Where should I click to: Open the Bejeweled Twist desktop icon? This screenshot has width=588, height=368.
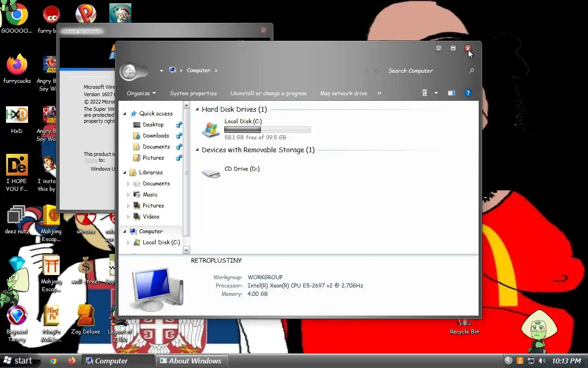click(x=17, y=324)
